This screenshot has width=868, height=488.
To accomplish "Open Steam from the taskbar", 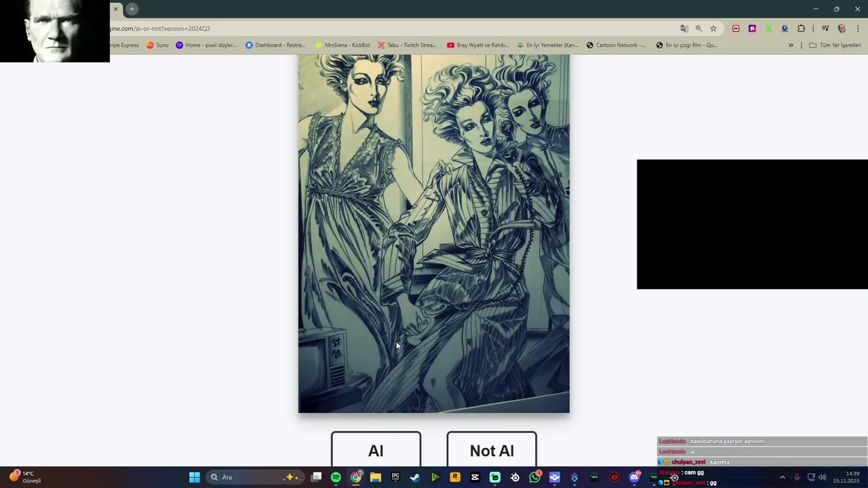I will click(x=415, y=477).
